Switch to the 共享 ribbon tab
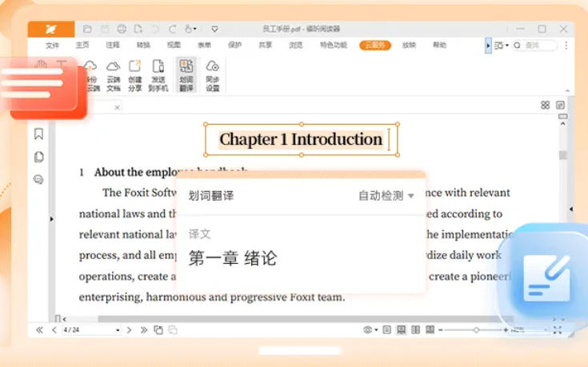The image size is (588, 367). tap(265, 45)
